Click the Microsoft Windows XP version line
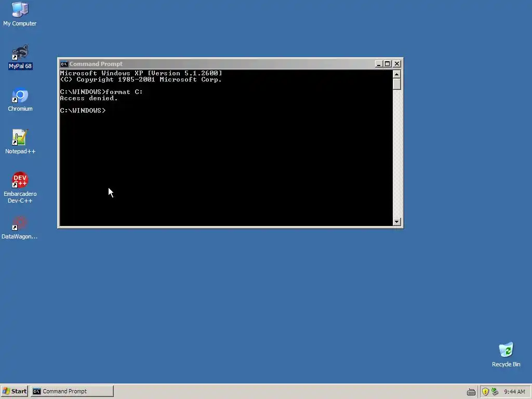The image size is (532, 399). (141, 73)
